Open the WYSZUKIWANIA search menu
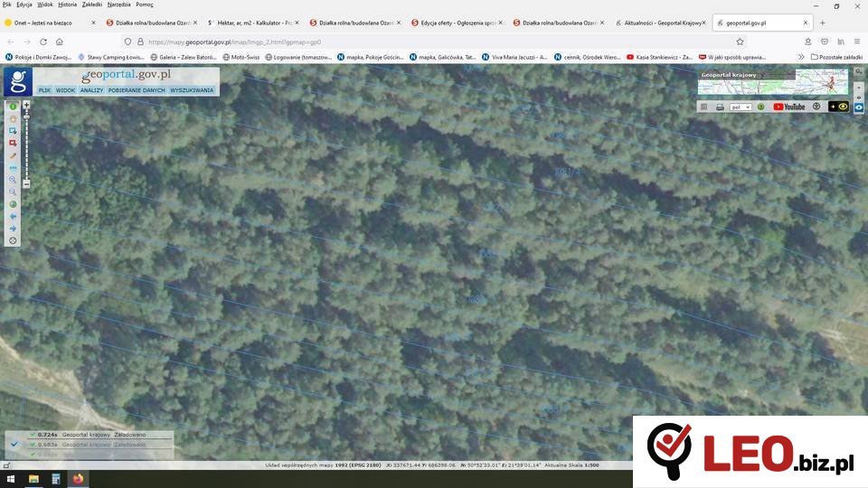 [x=192, y=90]
